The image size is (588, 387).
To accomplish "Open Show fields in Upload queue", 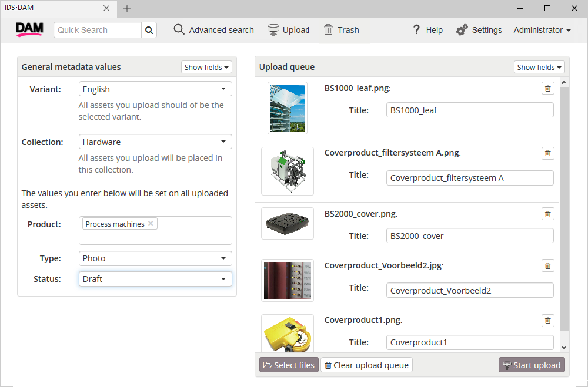I will (539, 67).
